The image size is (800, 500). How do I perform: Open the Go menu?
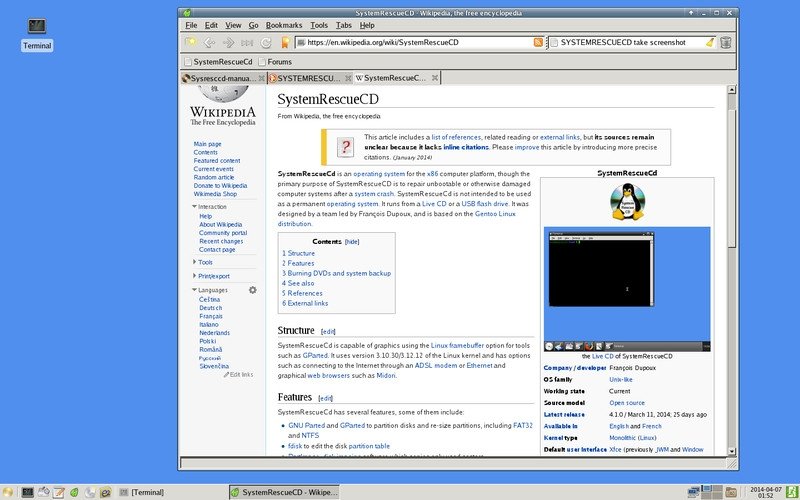click(x=254, y=25)
